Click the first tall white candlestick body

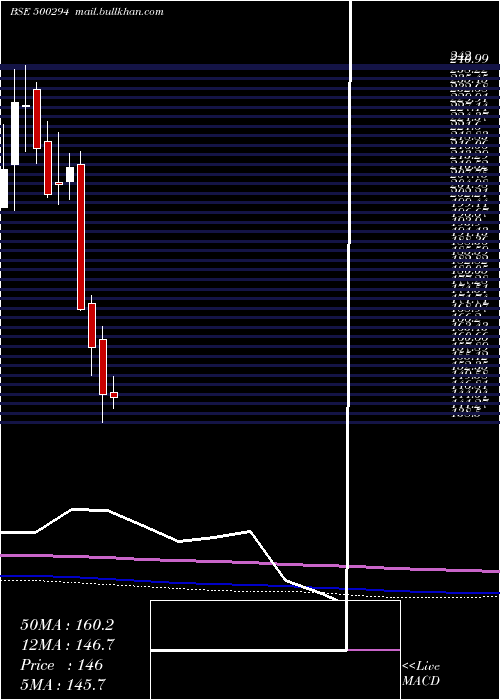[x=15, y=133]
